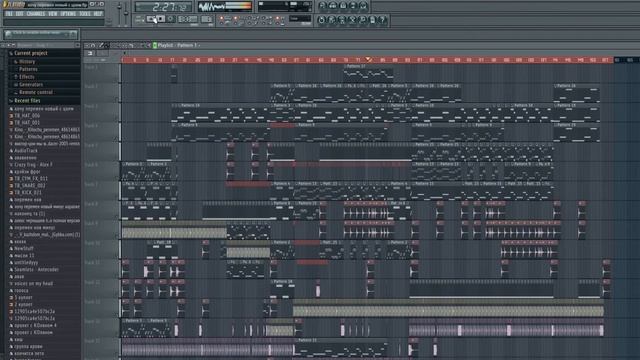
Task: Click the Save project shortcut icon
Action: point(332,20)
